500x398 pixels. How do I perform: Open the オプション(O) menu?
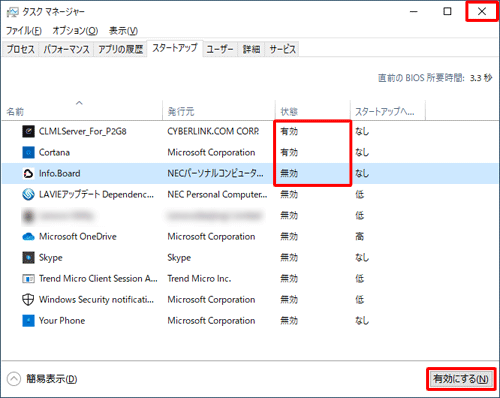(75, 31)
